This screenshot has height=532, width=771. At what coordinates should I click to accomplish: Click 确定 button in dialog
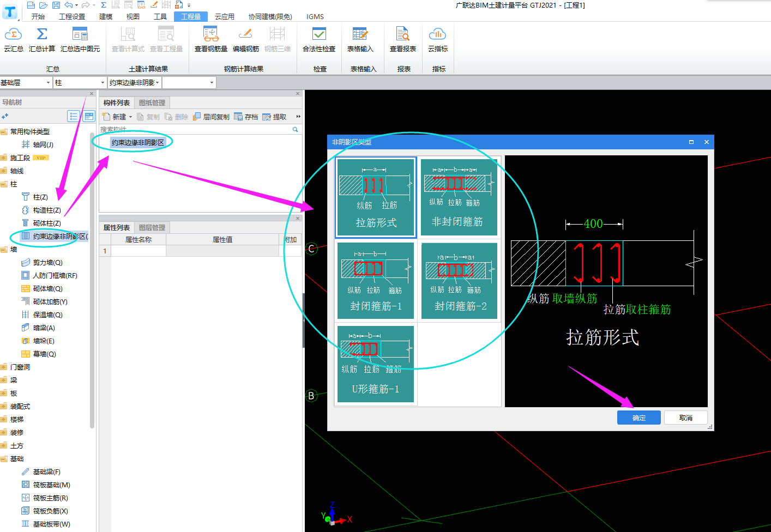639,418
